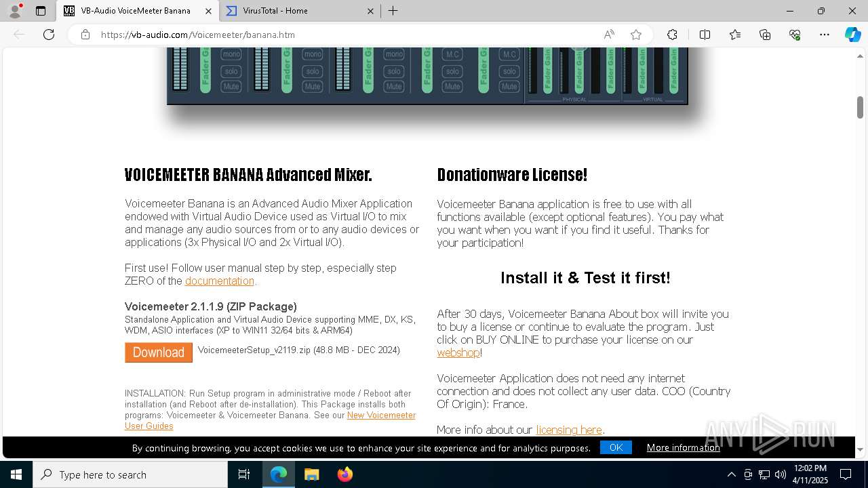Open the documentation link
Screen dimensions: 868x488
coord(220,281)
